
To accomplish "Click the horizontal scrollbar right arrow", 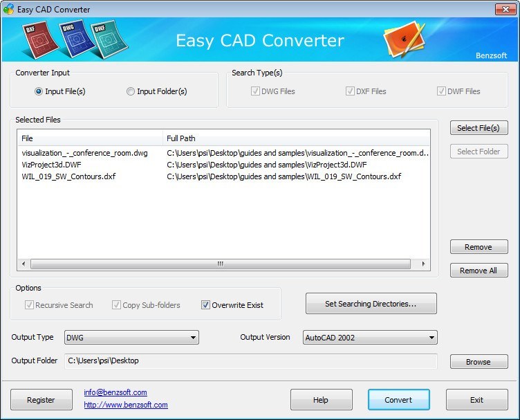I will 423,264.
